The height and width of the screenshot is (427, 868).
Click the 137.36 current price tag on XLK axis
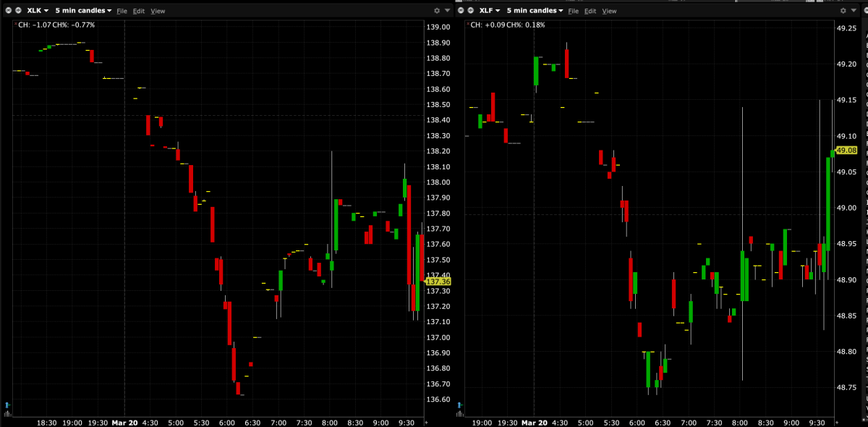coord(438,282)
